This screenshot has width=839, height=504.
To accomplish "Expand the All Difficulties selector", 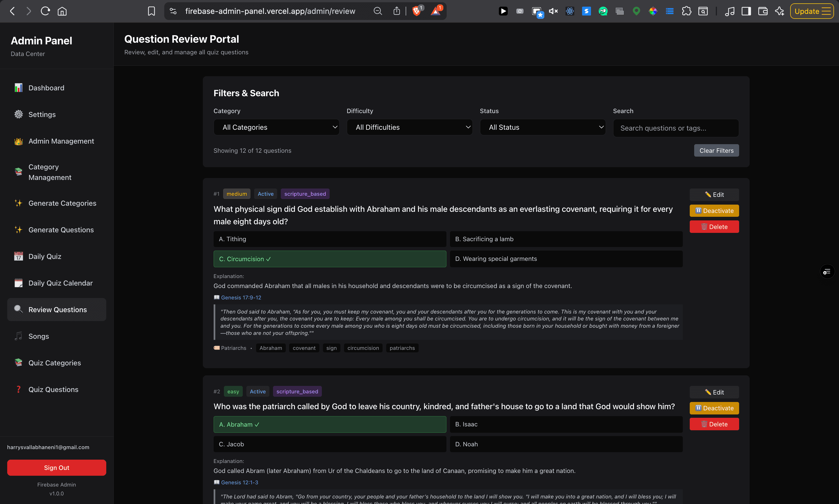I will point(409,127).
